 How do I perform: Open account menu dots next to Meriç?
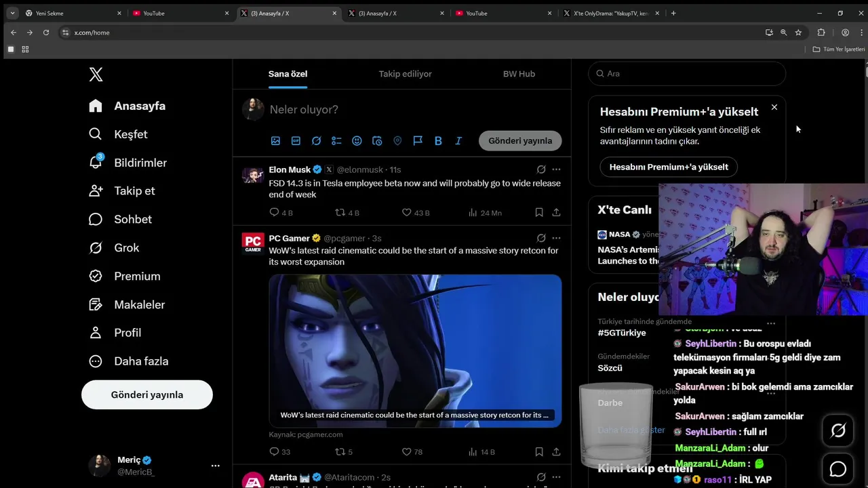coord(215,466)
